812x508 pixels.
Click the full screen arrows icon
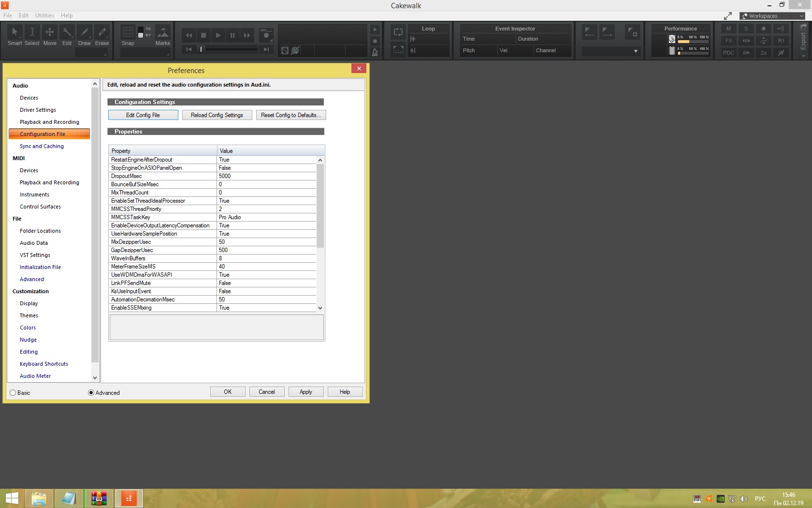(728, 16)
